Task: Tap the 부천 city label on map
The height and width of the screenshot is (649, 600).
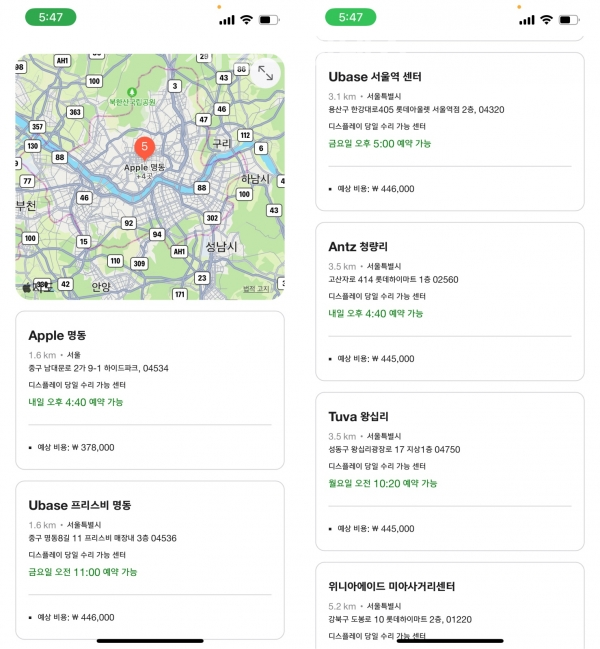Action: click(26, 205)
